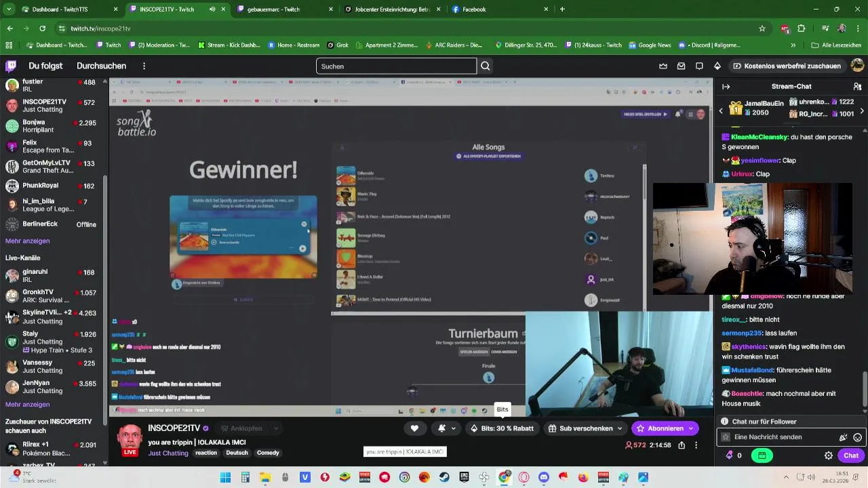This screenshot has width=868, height=488.
Task: Click the chat scrollbar
Action: (x=864, y=390)
